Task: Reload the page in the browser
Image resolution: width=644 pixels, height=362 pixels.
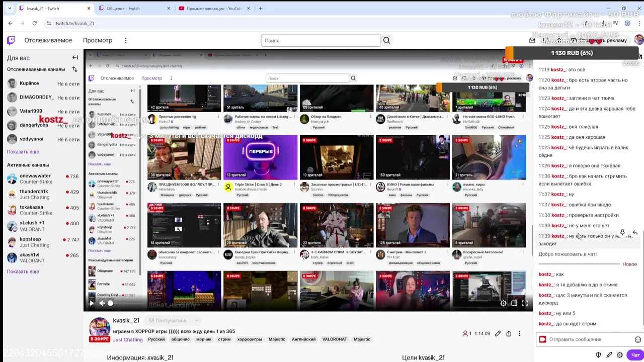Action: point(34,23)
